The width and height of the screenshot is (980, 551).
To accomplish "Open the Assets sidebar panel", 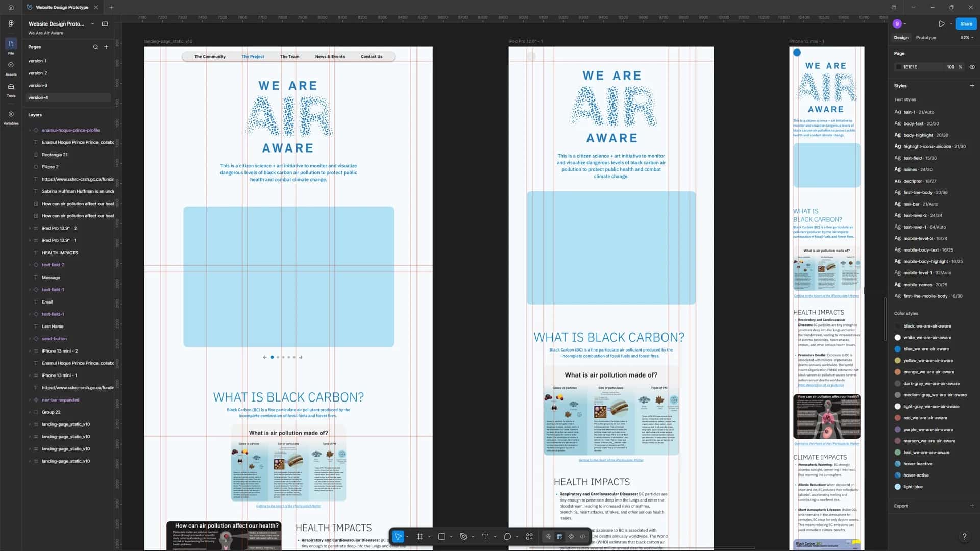I will click(11, 68).
